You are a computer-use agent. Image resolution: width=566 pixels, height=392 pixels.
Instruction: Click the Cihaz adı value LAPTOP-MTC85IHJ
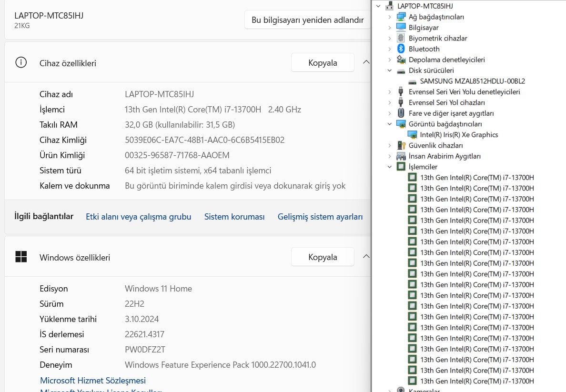pyautogui.click(x=159, y=94)
